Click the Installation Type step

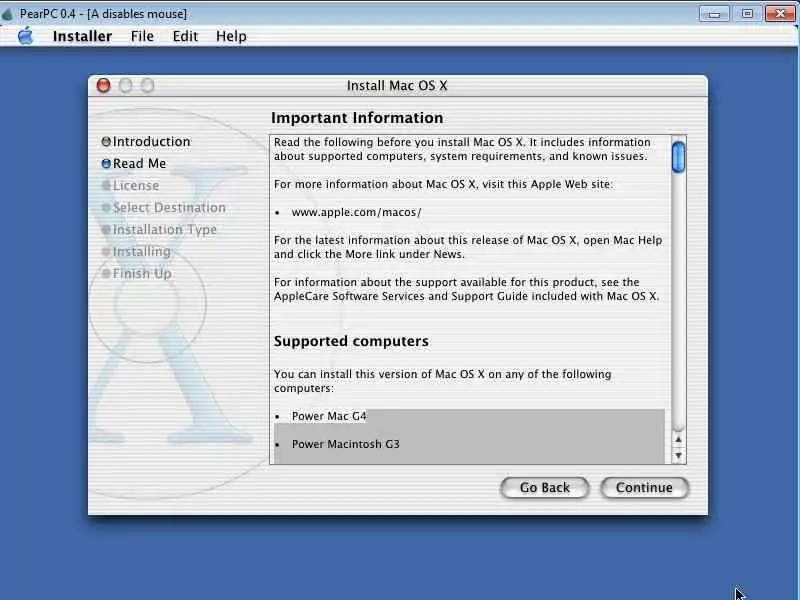[x=164, y=230]
